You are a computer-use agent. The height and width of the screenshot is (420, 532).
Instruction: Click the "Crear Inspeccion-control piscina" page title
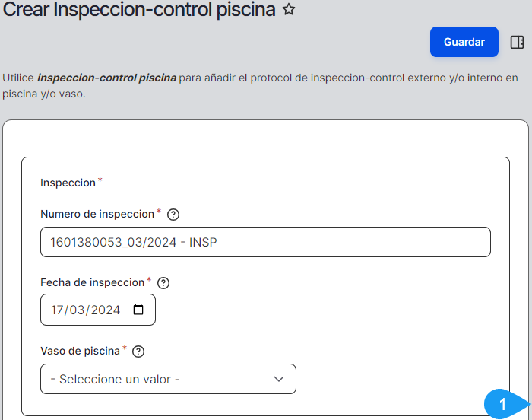pos(139,10)
